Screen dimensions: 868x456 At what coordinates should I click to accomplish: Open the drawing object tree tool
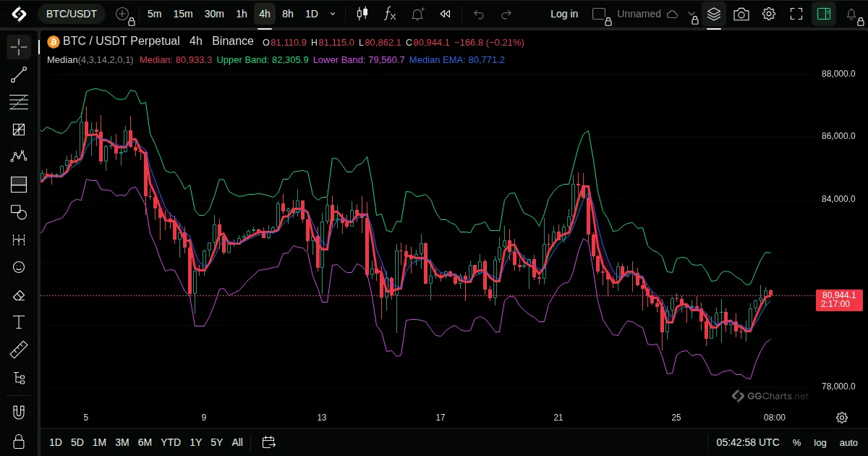coord(19,378)
